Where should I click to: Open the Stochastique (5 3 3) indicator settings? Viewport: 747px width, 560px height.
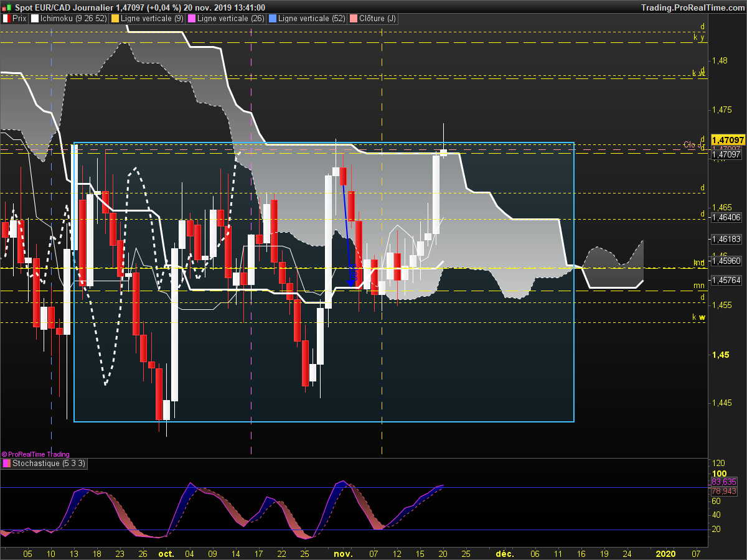[45, 463]
